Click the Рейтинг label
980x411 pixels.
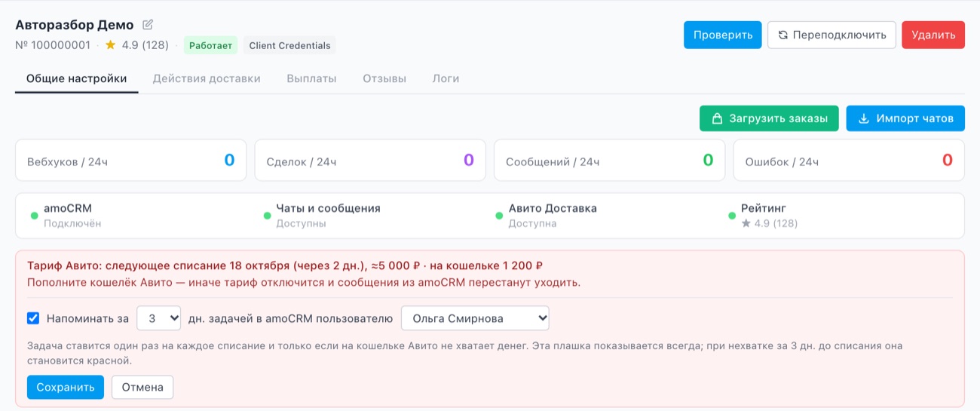click(764, 208)
